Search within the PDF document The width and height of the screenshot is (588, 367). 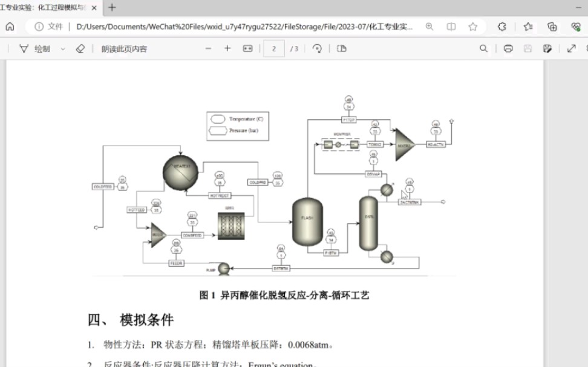click(484, 49)
